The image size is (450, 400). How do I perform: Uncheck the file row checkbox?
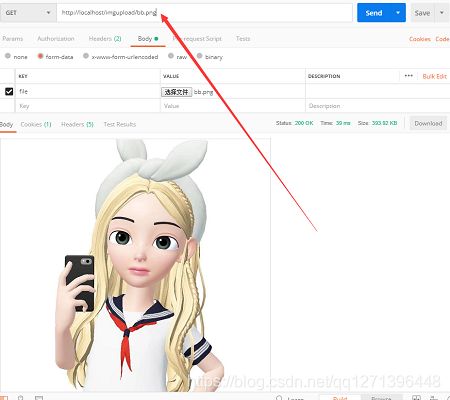[9, 91]
